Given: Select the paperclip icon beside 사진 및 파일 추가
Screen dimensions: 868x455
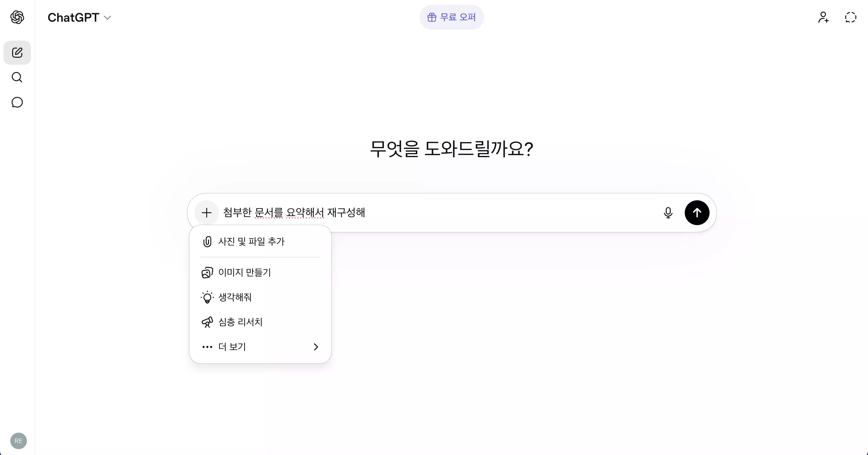Looking at the screenshot, I should coord(207,242).
